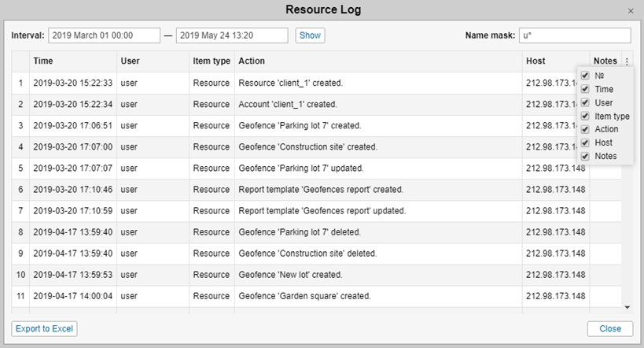Toggle the Time column checkbox
Viewport: 644px width, 348px height.
pos(585,89)
